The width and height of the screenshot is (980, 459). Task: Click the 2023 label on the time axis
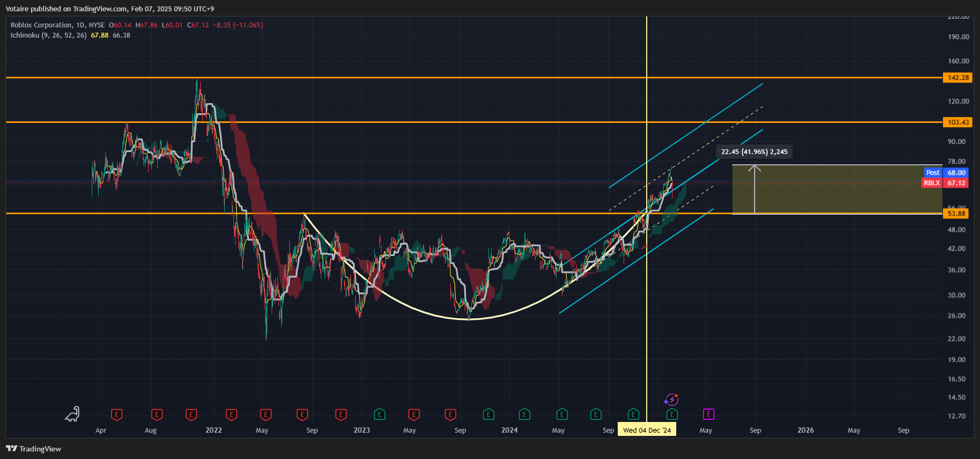[362, 431]
